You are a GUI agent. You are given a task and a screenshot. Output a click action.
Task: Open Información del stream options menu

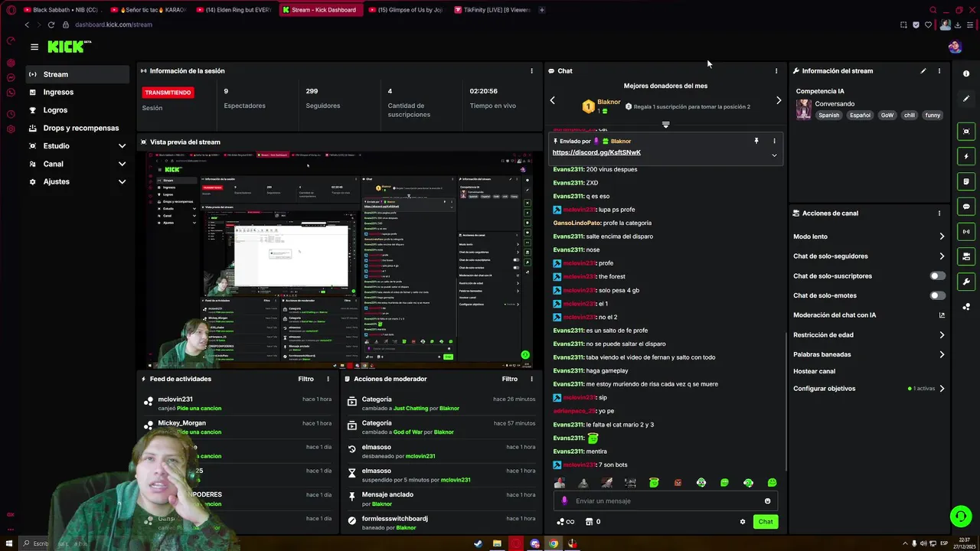[x=939, y=71]
